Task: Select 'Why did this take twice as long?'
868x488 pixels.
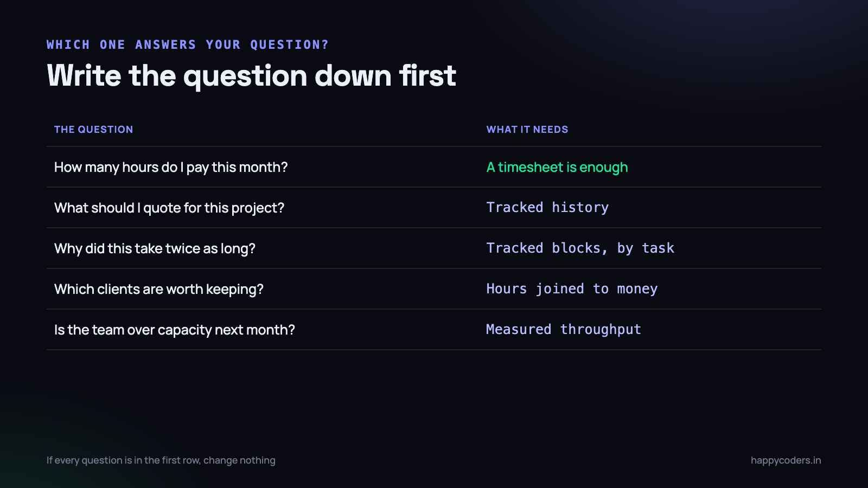Action: (x=155, y=248)
